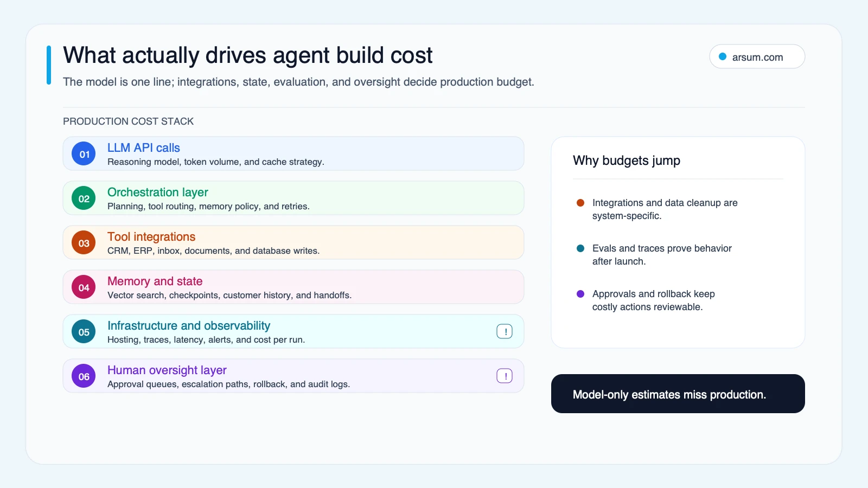Select the 'Infrastructure and observability' heading
This screenshot has width=868, height=488.
coord(189,326)
